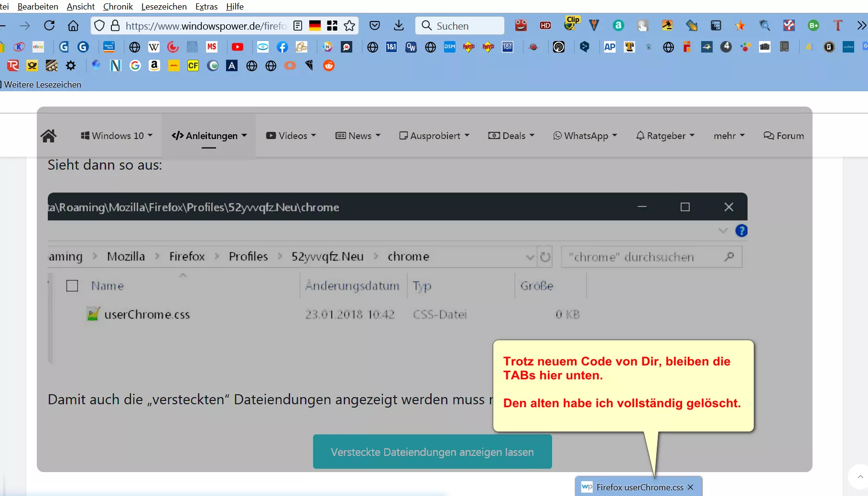Image resolution: width=868 pixels, height=496 pixels.
Task: Open the downloads arrow icon
Action: click(x=399, y=26)
